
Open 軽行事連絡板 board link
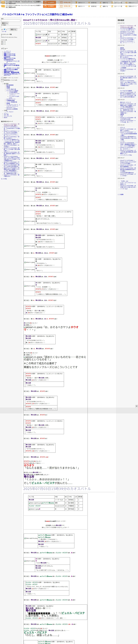(10, 85)
